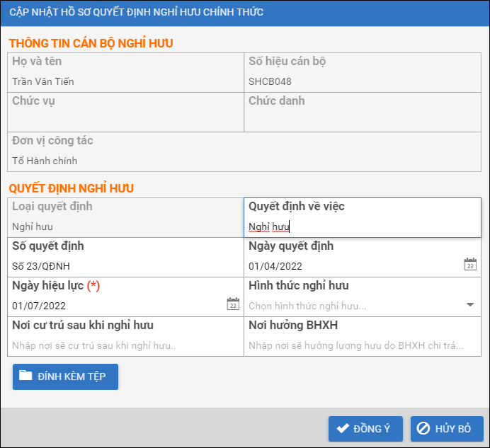Image resolution: width=490 pixels, height=448 pixels.
Task: Cancel the dialog with Hủy bỏ
Action: click(x=446, y=429)
